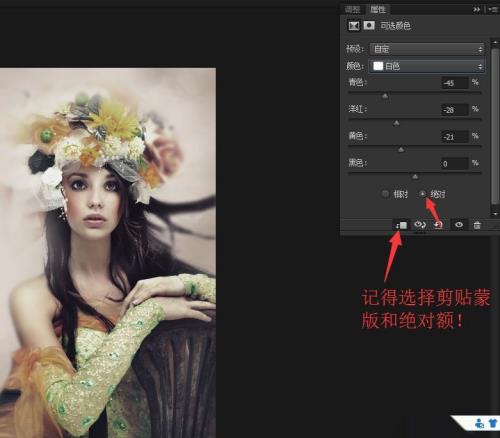This screenshot has height=438, width=500.
Task: Reset adjustment to defaults icon
Action: point(439,225)
